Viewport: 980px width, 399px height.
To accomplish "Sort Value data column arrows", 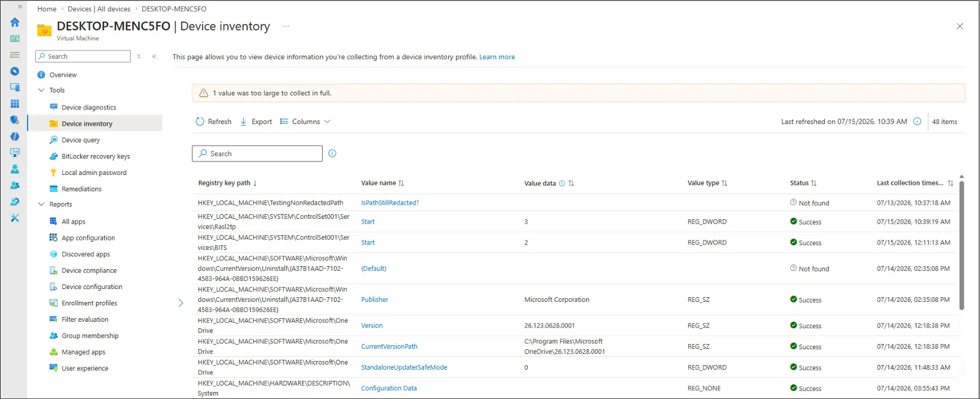I will click(x=571, y=183).
